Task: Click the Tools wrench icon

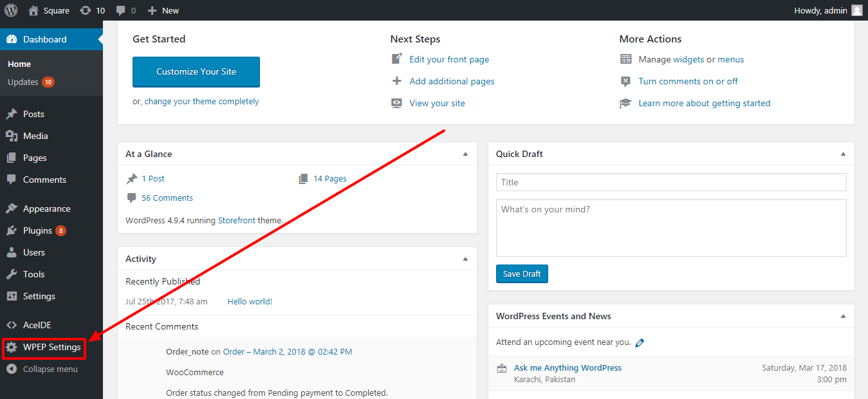Action: (12, 274)
